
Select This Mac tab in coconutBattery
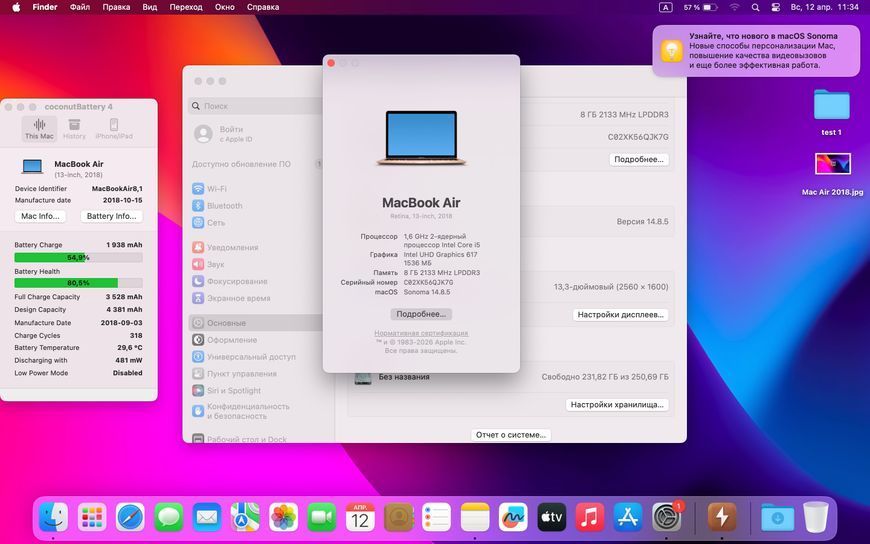pos(39,129)
